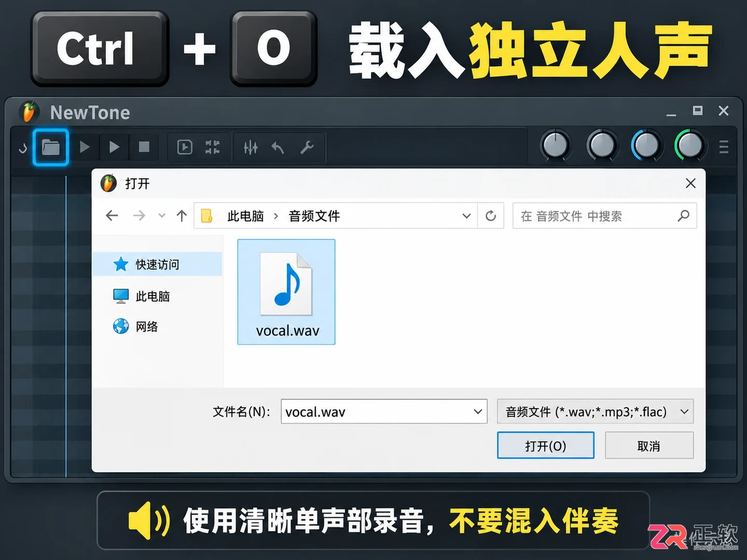Image resolution: width=747 pixels, height=560 pixels.
Task: Stop playback with the square stop button
Action: [x=144, y=147]
